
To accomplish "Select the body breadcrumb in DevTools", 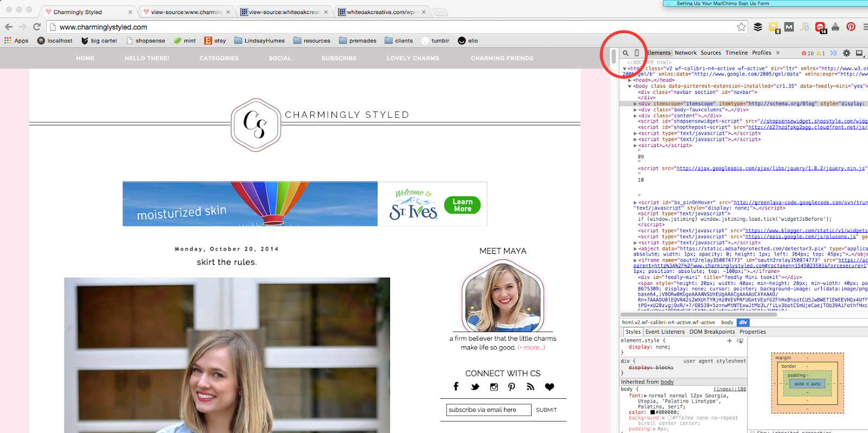I will (x=727, y=322).
